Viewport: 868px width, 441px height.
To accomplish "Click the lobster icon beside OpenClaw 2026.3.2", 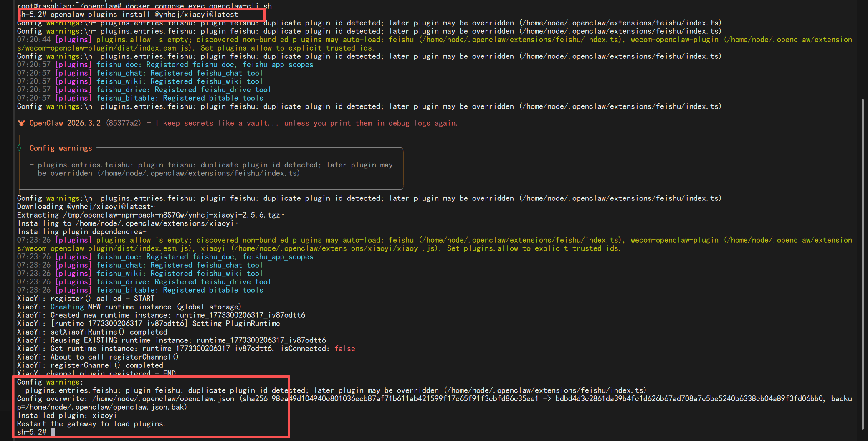I will coord(21,123).
